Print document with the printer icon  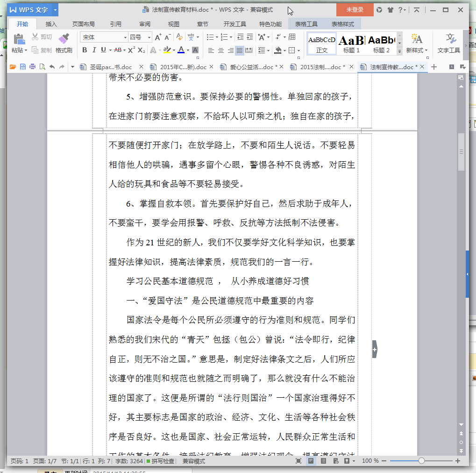point(33,67)
